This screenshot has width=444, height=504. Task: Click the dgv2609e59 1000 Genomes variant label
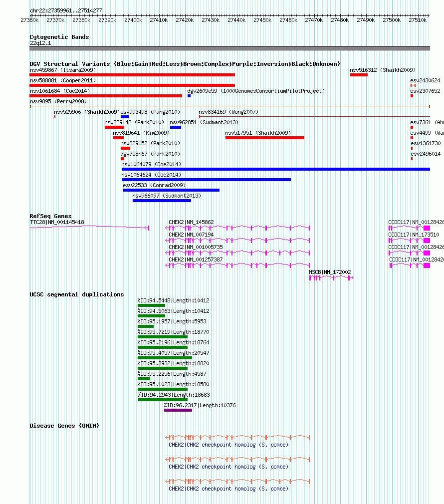click(256, 91)
